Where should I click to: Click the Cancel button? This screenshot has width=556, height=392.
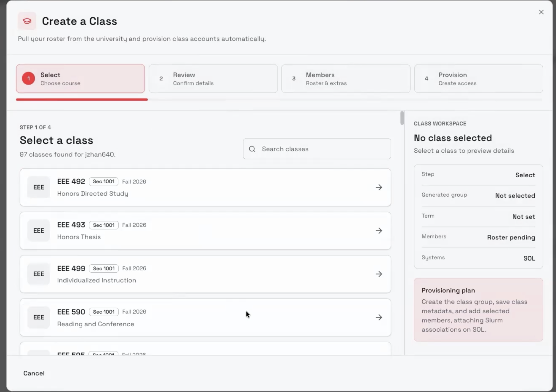34,373
